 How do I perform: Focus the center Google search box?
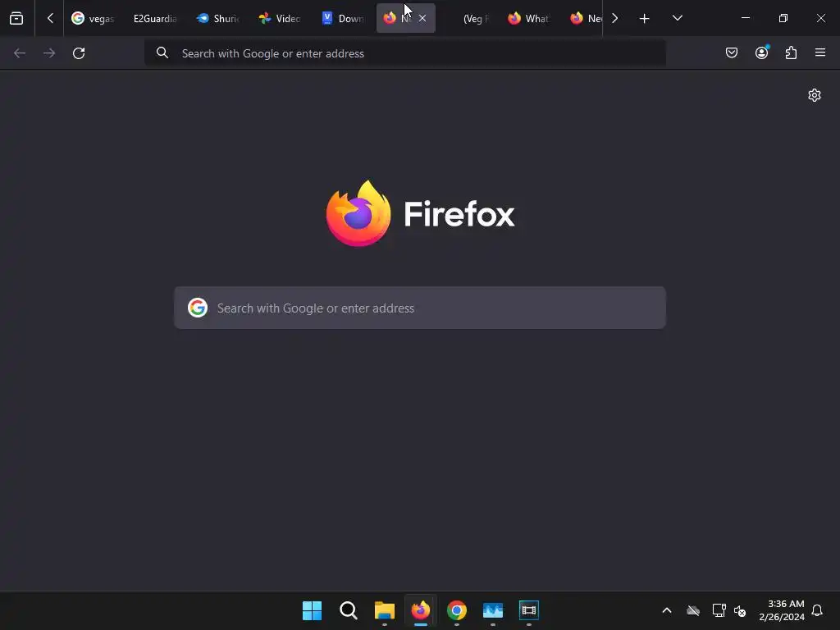pyautogui.click(x=420, y=308)
